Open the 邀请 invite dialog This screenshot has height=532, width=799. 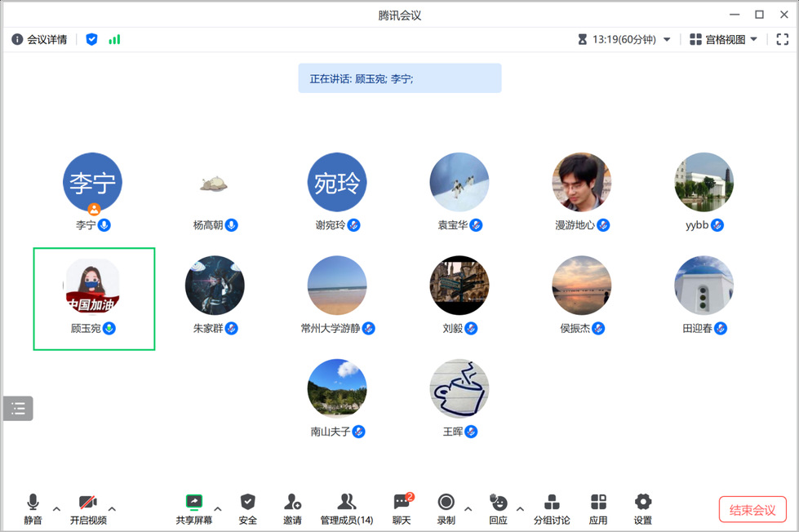click(292, 508)
